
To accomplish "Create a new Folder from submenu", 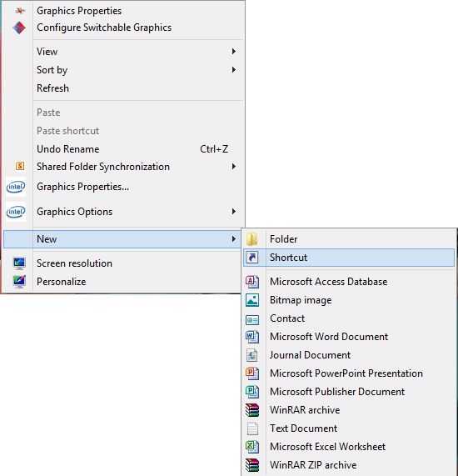I will 349,239.
